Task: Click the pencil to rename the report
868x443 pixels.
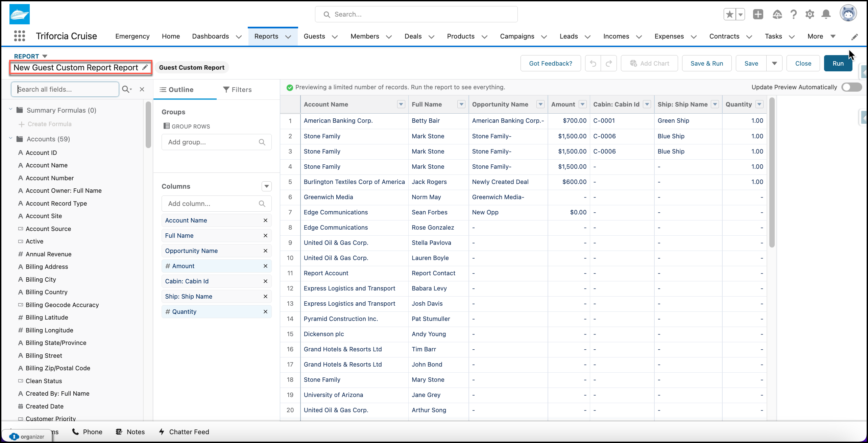Action: tap(145, 67)
